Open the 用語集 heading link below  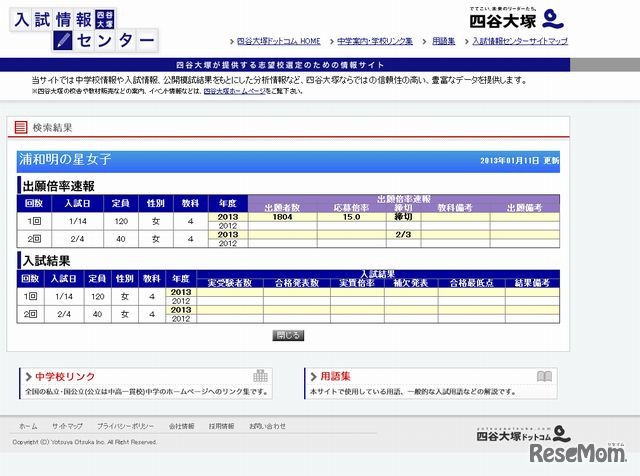(335, 376)
